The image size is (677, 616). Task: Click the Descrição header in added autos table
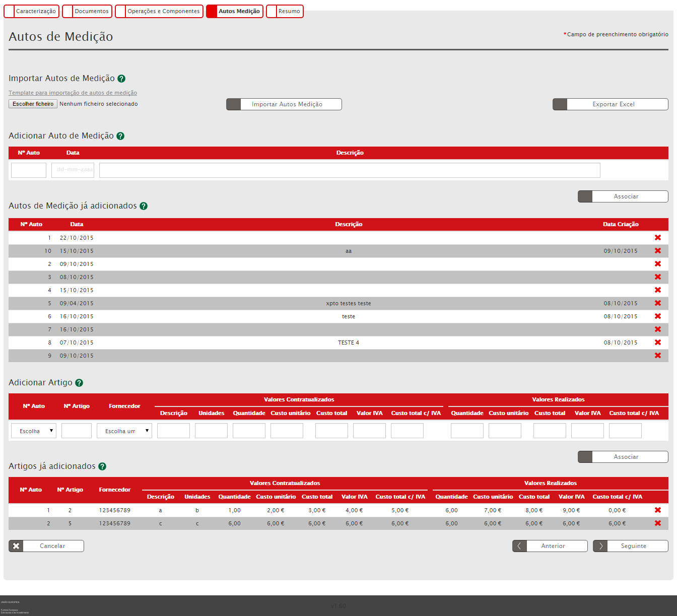349,224
